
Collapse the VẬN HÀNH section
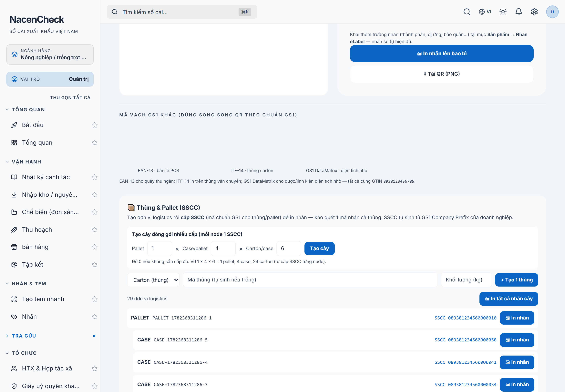pos(24,162)
